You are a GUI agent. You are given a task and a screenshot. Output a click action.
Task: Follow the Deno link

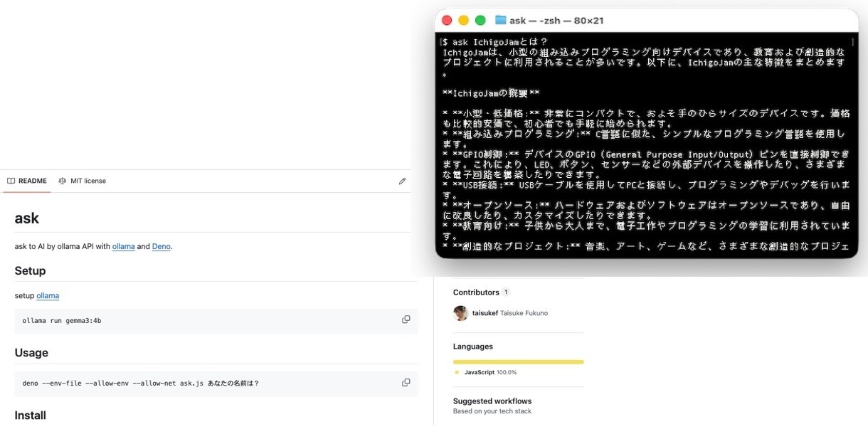tap(161, 247)
